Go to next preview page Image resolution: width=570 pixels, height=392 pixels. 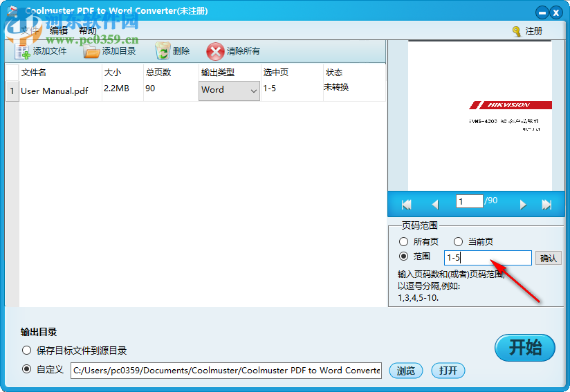[x=523, y=205]
